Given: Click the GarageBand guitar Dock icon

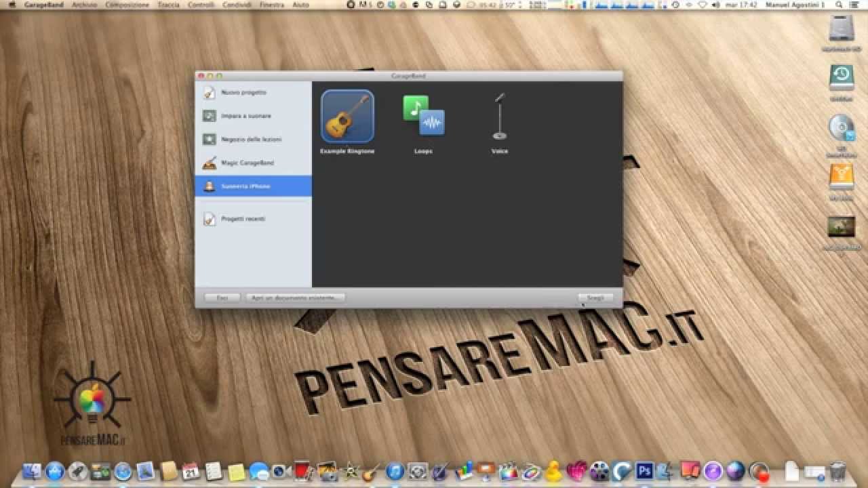Looking at the screenshot, I should click(x=372, y=471).
